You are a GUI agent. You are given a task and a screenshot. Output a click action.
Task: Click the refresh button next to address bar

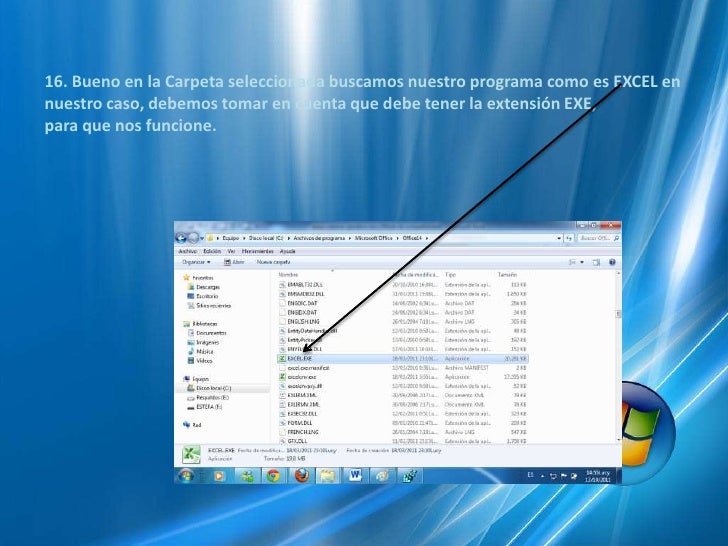pos(569,238)
